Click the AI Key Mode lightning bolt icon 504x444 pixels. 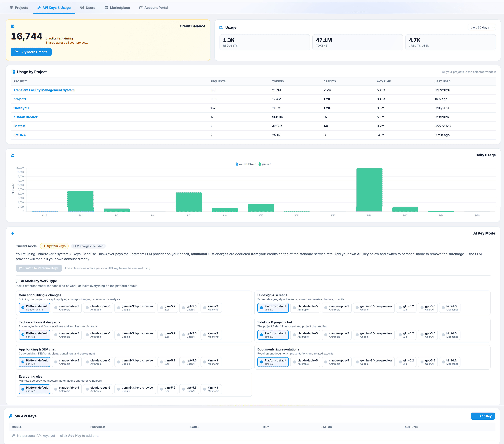click(x=13, y=233)
